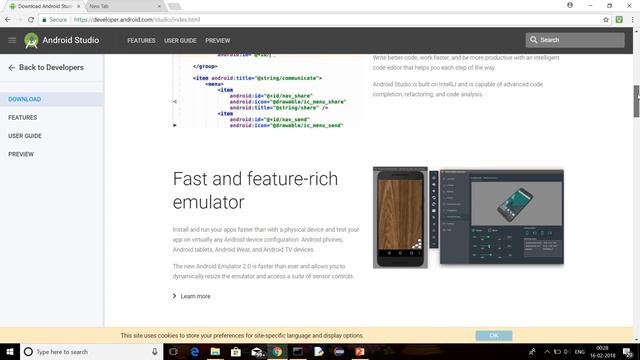Open the taskbar clock and date
Screen dimensions: 640x360
pyautogui.click(x=602, y=351)
